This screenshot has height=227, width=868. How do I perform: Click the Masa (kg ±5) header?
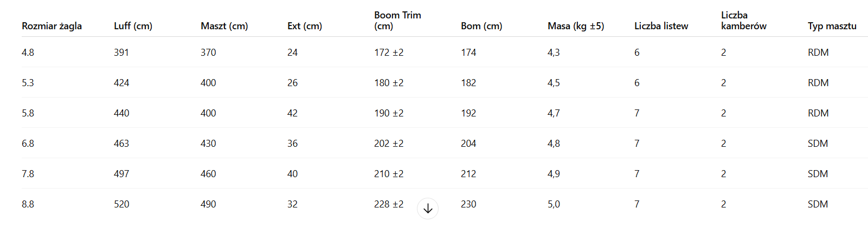pyautogui.click(x=576, y=26)
